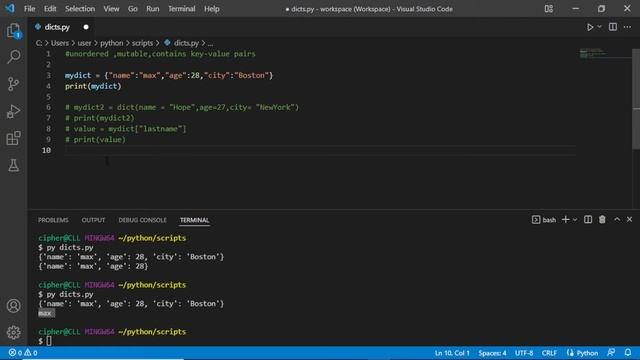640x360 pixels.
Task: Open the Help menu
Action: point(211,9)
